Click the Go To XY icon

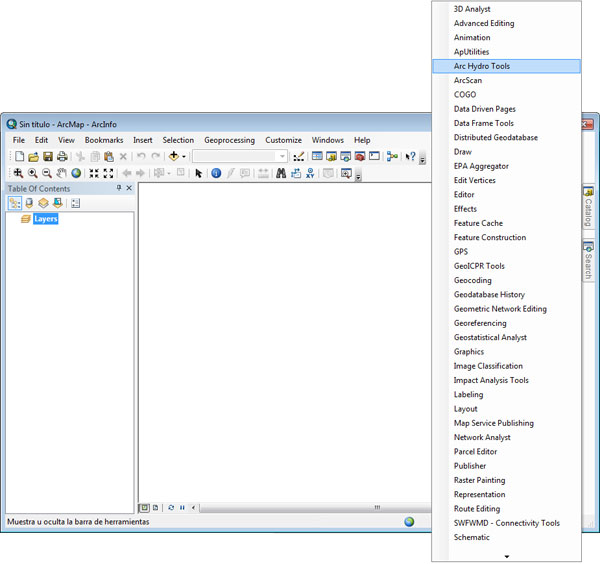310,173
